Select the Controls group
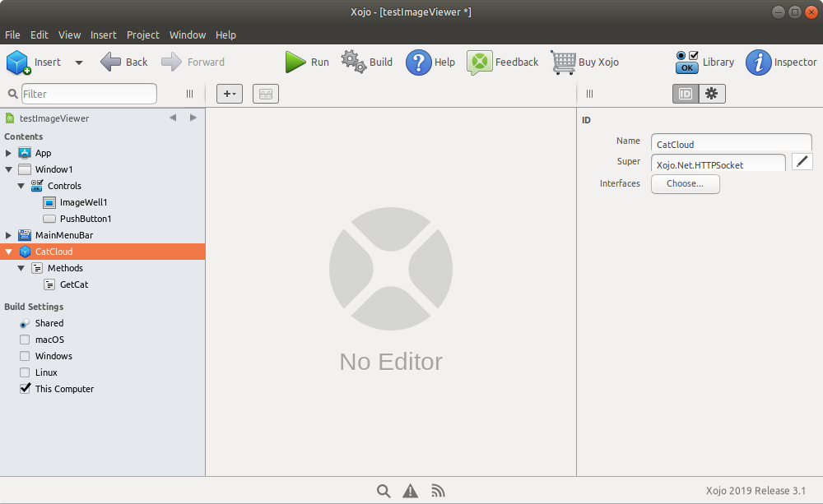 click(64, 186)
